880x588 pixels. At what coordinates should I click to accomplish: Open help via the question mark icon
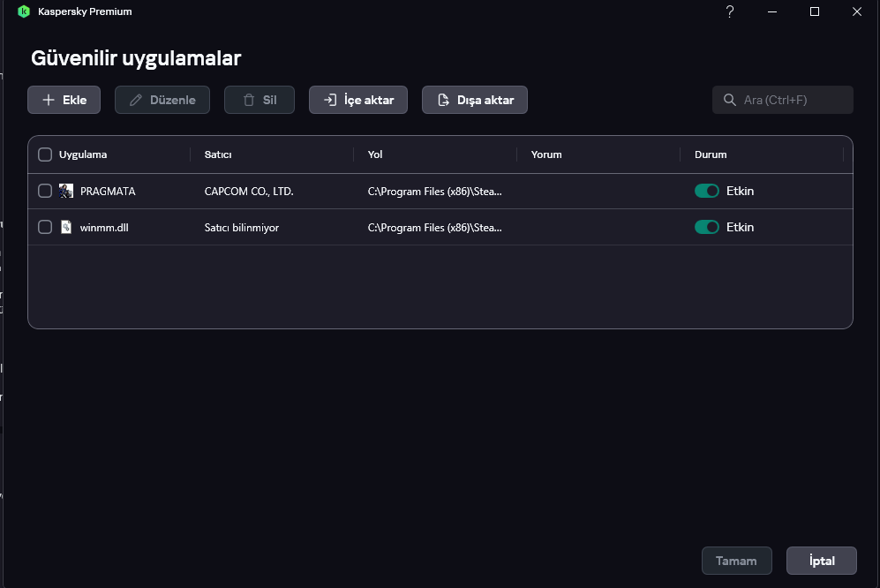[x=730, y=11]
